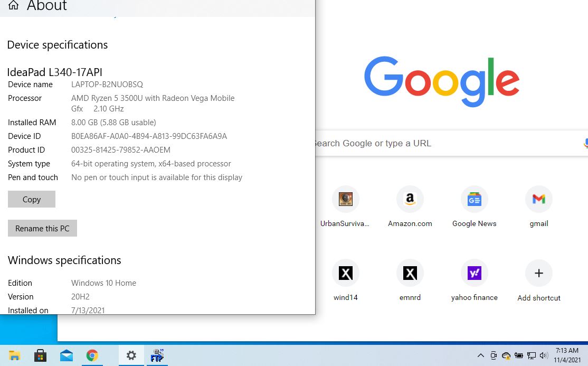Open the FTP app in taskbar
Viewport: 588px width, 366px height.
click(x=157, y=355)
